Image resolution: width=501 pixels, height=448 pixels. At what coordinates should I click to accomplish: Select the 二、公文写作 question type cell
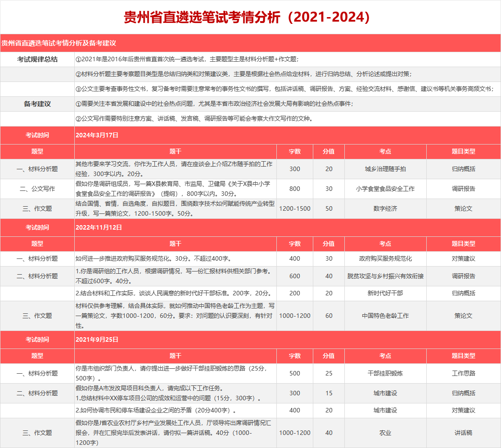pos(37,189)
